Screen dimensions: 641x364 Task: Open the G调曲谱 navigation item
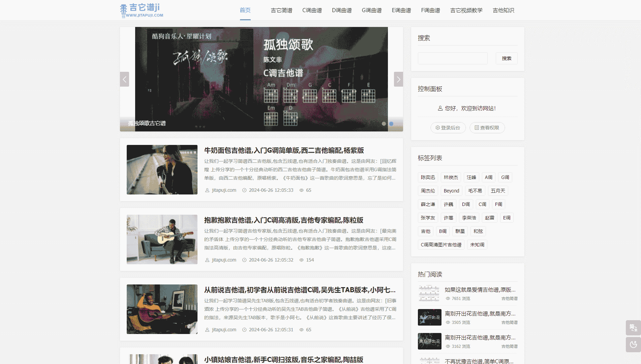coord(372,10)
